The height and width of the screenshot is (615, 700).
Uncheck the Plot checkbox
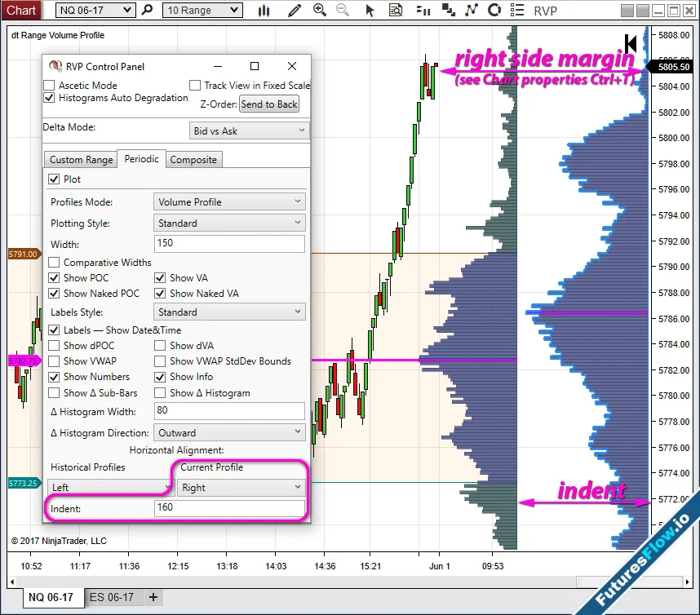54,179
